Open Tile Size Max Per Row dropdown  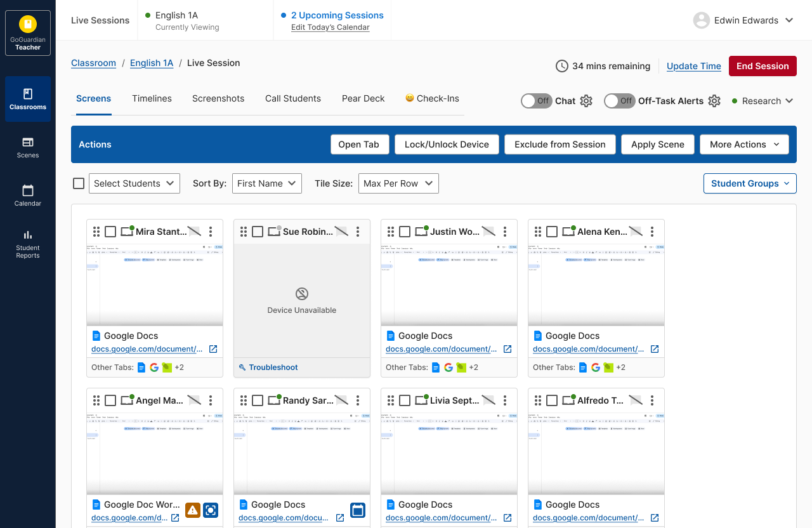click(x=398, y=183)
